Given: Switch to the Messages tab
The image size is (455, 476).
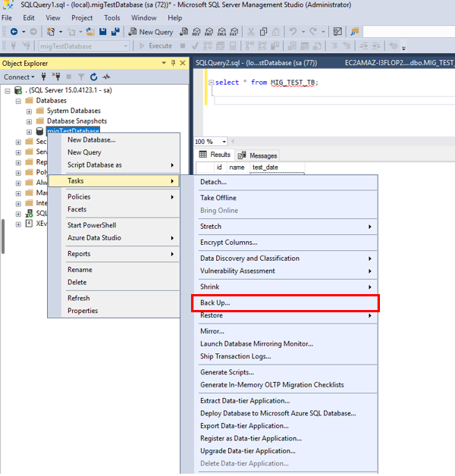Looking at the screenshot, I should [257, 155].
